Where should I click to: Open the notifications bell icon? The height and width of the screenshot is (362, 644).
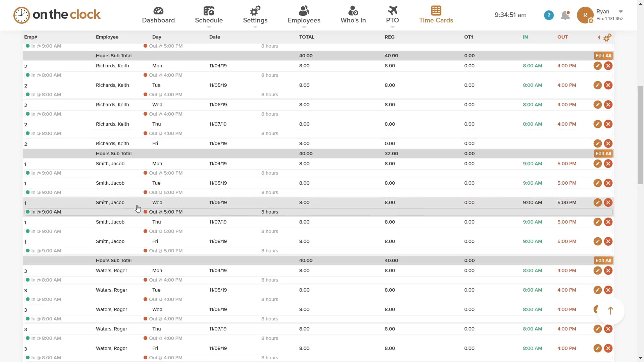pos(566,15)
